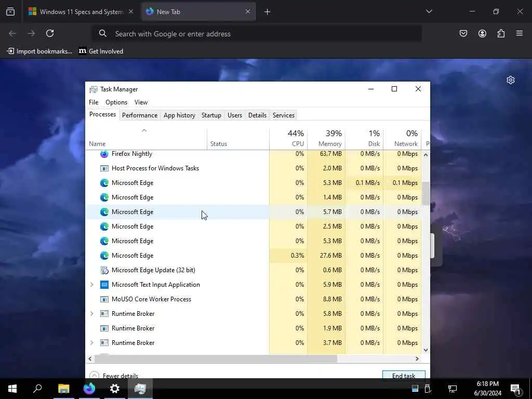This screenshot has width=532, height=399.
Task: Click the End task button
Action: tap(404, 375)
